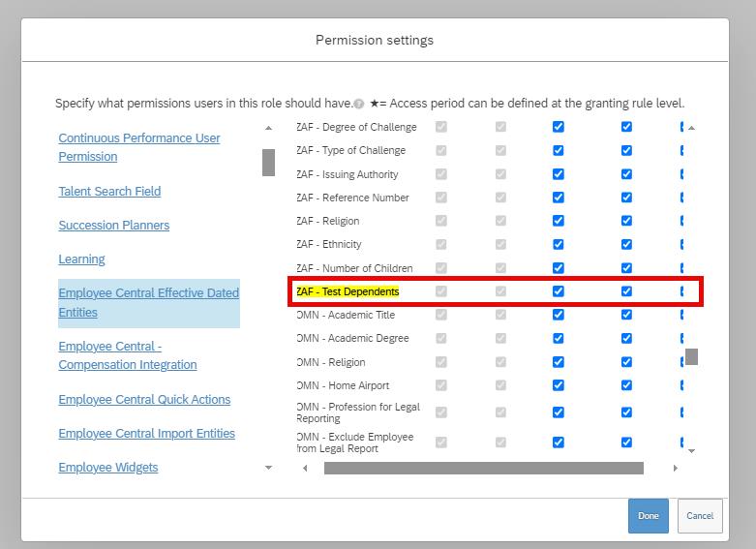Click the horizontal scrollbar thumb

point(484,468)
